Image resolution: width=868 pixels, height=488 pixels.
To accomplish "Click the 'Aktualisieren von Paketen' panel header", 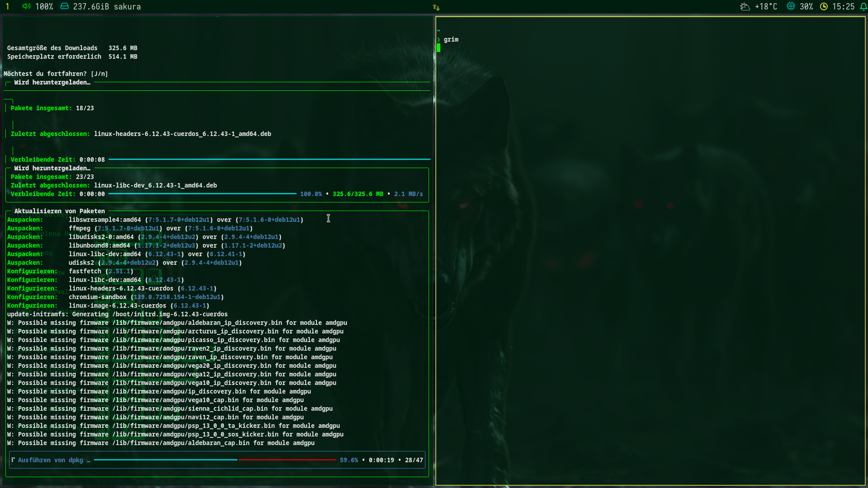I will click(x=59, y=211).
